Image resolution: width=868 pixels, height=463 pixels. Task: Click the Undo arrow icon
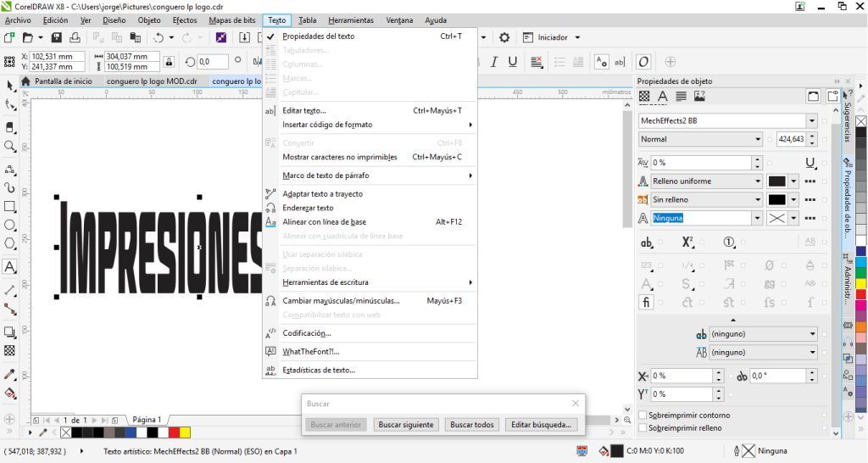(159, 37)
